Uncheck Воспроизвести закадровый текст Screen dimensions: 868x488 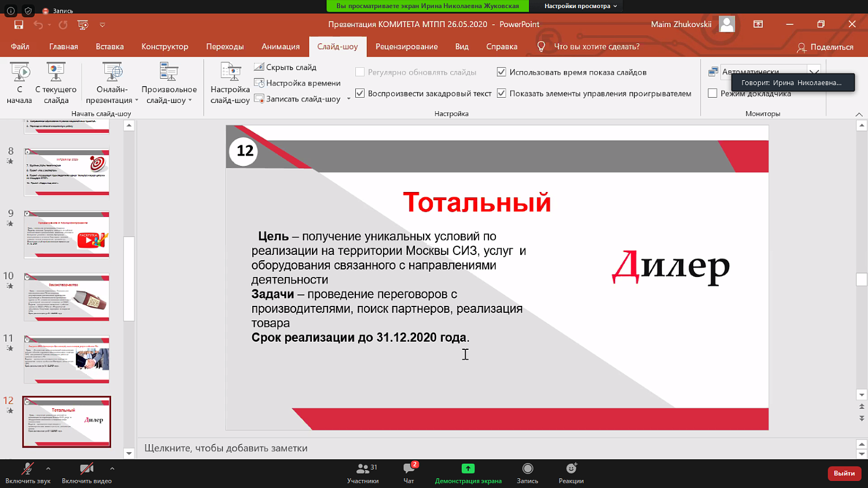[360, 93]
